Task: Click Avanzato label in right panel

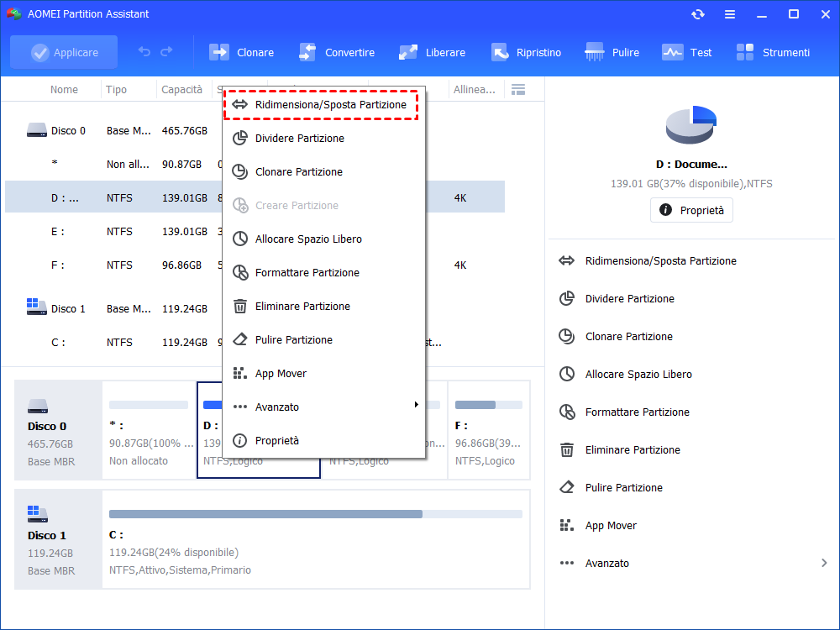Action: pyautogui.click(x=607, y=564)
